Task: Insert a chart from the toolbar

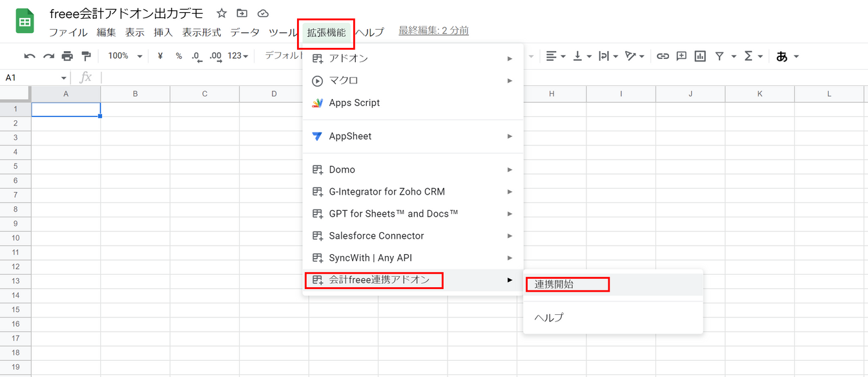Action: pyautogui.click(x=700, y=56)
